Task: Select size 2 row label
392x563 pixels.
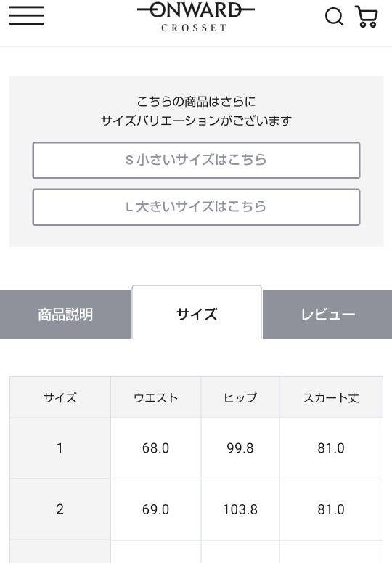Action: (x=60, y=509)
